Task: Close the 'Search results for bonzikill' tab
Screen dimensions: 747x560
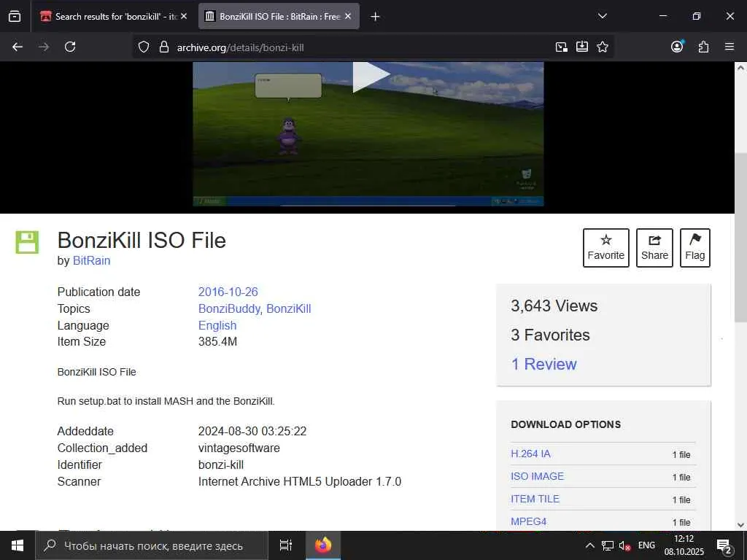Action: tap(184, 16)
